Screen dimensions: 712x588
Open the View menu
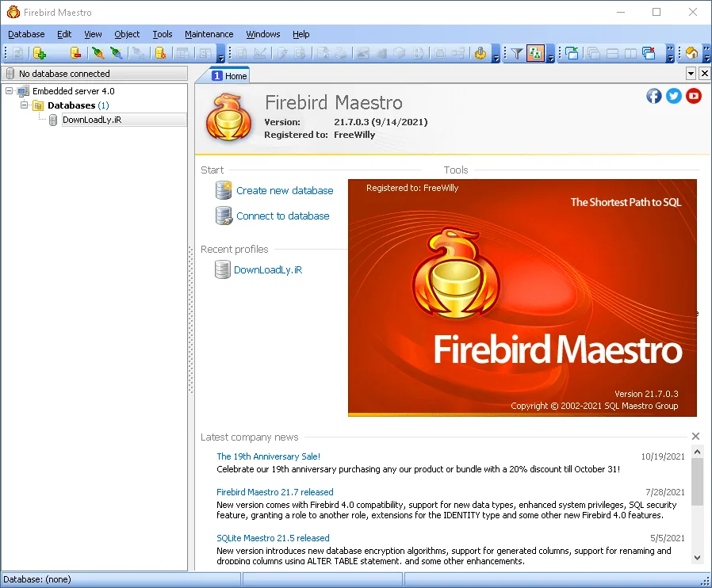pos(93,34)
